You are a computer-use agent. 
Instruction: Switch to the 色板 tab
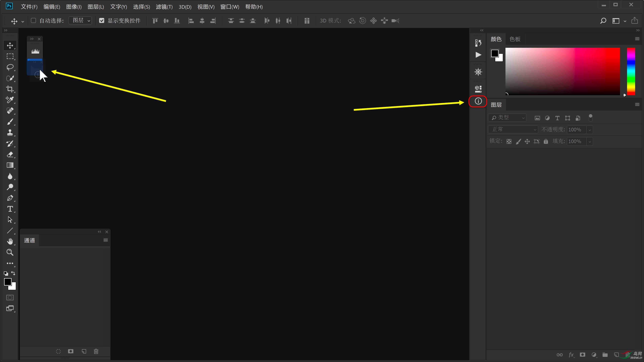pos(515,39)
